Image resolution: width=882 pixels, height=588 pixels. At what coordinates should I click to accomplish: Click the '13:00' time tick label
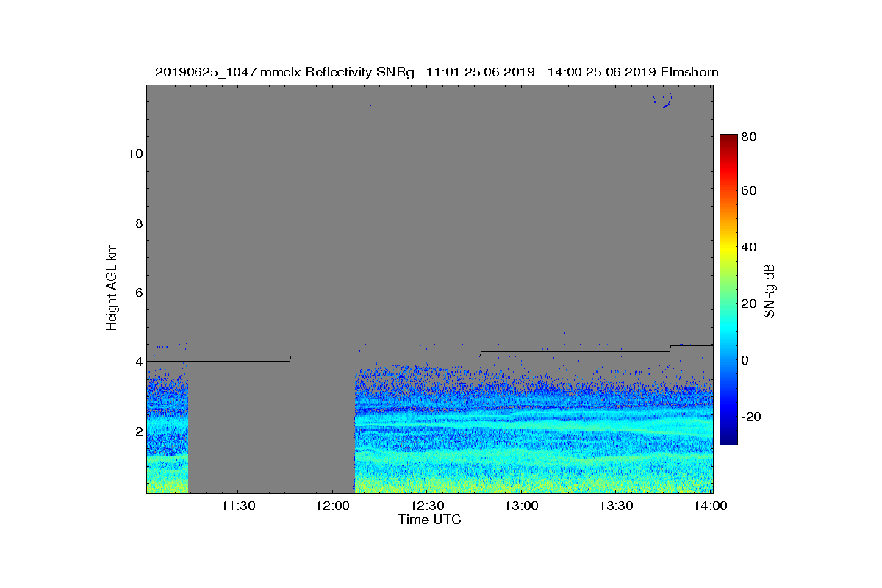(522, 506)
